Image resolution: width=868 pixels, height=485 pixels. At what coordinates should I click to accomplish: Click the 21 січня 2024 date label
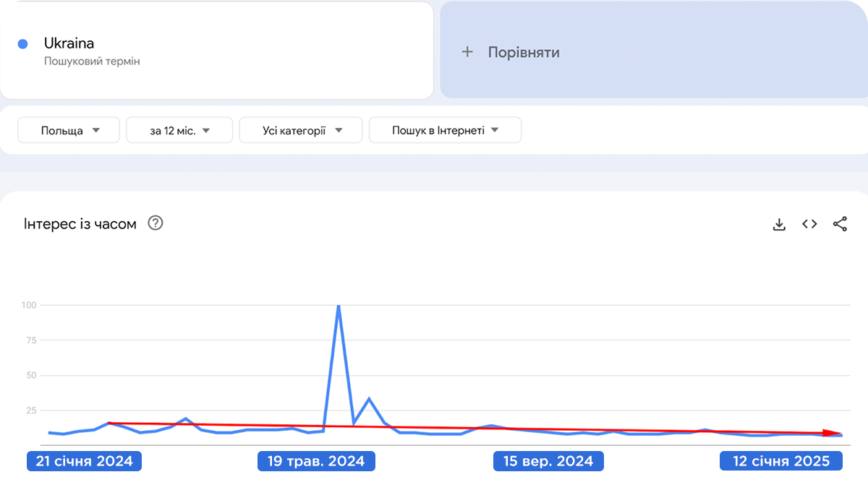coord(85,461)
